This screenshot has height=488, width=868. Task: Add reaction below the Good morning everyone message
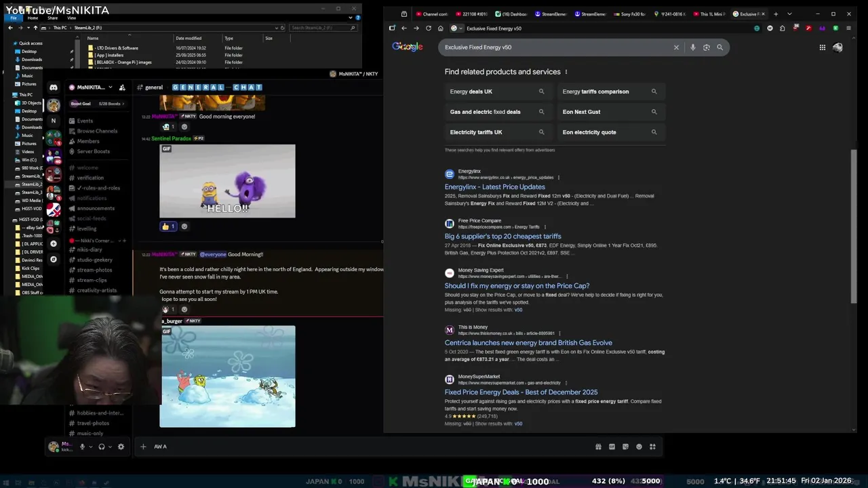[184, 127]
